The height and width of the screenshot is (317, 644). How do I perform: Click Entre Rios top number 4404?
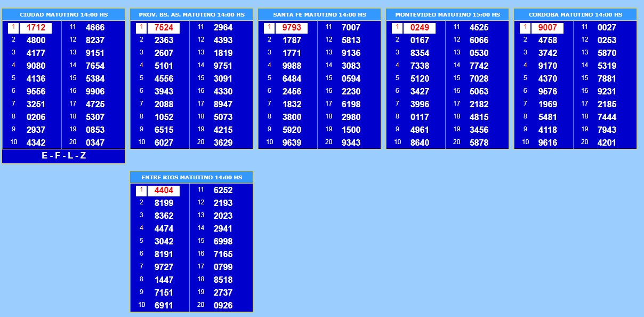pos(164,191)
